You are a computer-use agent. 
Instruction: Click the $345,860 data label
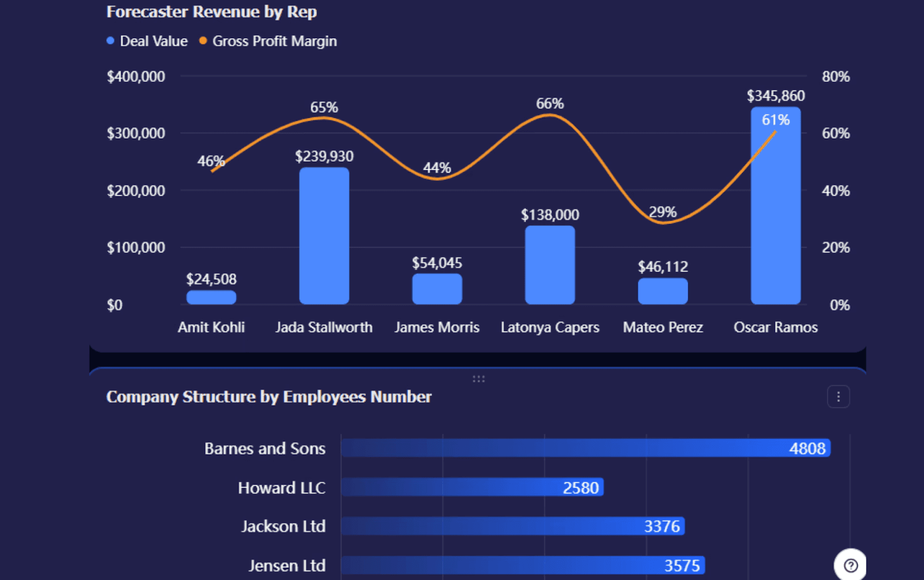tap(776, 96)
